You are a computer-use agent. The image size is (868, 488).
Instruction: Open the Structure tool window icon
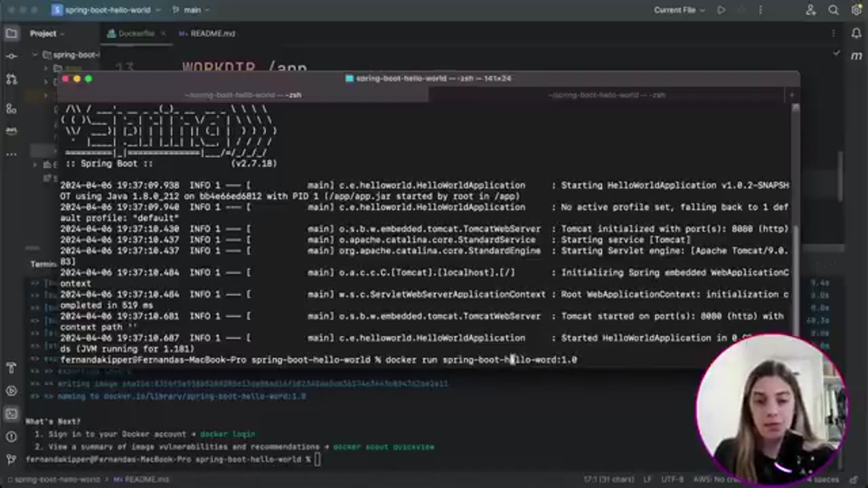12,108
